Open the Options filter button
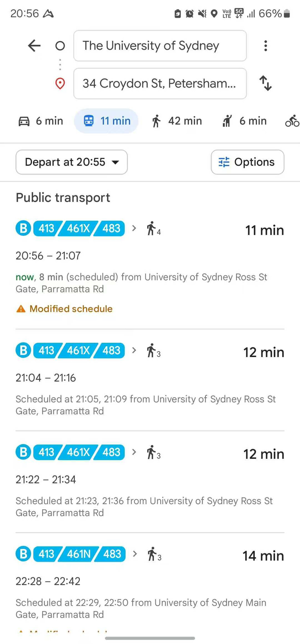This screenshot has height=644, width=300. 247,162
